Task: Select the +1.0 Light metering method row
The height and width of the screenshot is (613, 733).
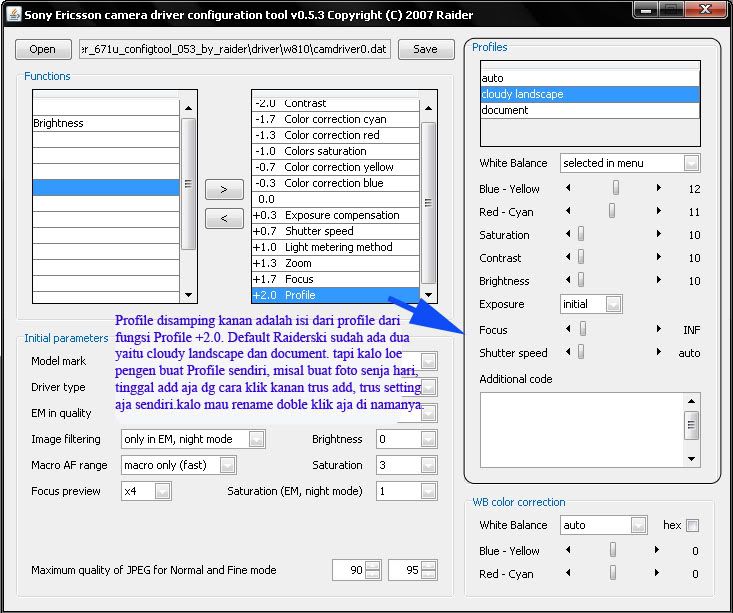Action: pyautogui.click(x=336, y=247)
